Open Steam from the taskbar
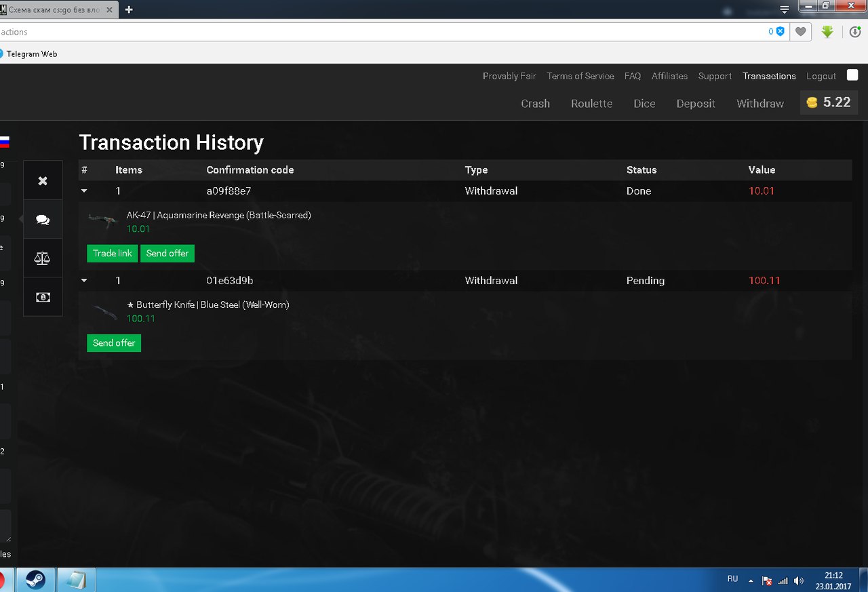The image size is (868, 592). tap(35, 580)
